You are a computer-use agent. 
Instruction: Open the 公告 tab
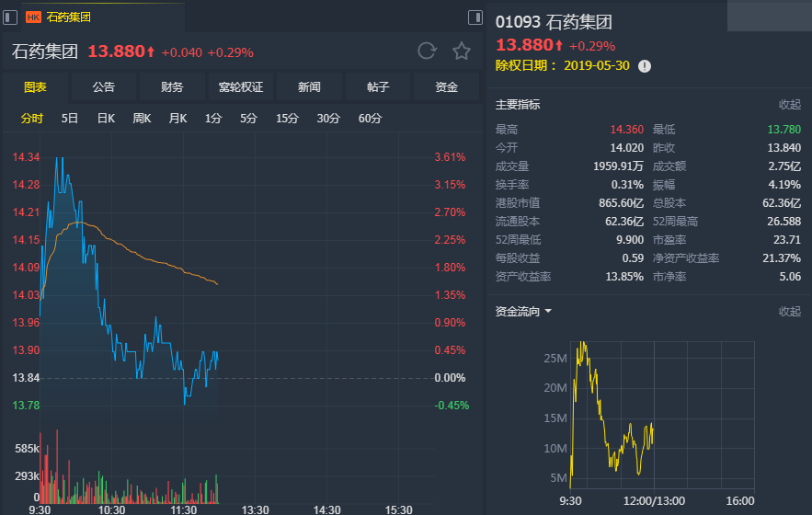(x=104, y=87)
